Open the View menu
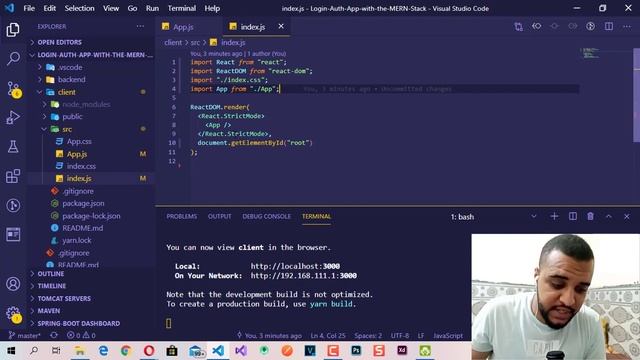640x360 pixels. tap(111, 8)
